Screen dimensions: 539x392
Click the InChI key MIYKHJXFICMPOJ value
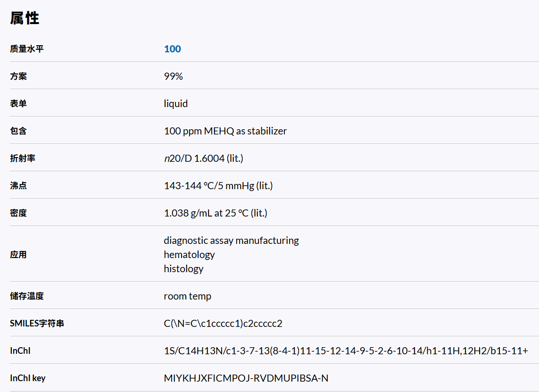coord(246,378)
